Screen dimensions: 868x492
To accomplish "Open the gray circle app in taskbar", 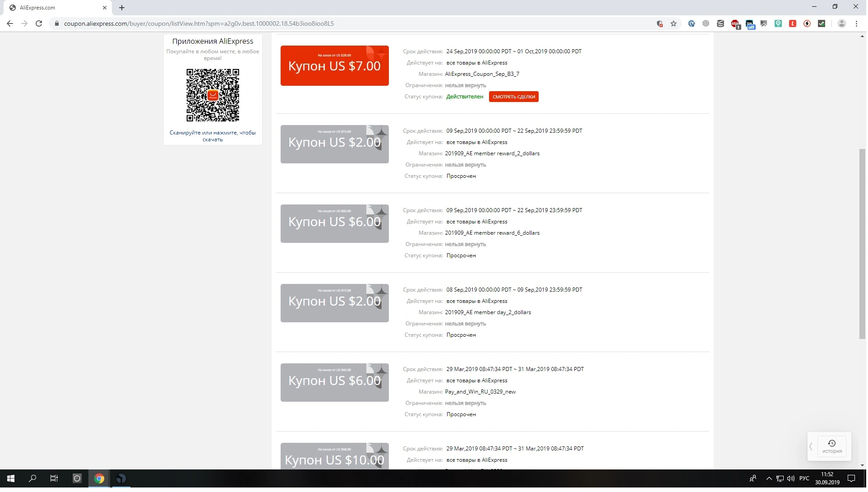I will point(77,478).
